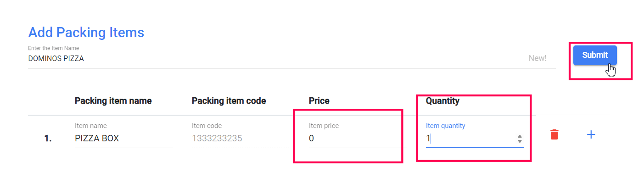This screenshot has width=644, height=184.
Task: Select the 'Price' column header
Action: tap(319, 101)
